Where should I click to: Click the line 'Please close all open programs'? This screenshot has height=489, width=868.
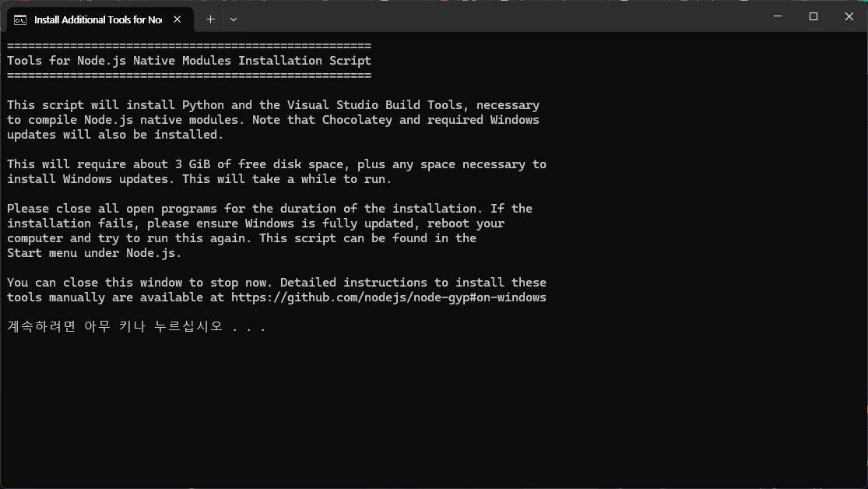[269, 208]
